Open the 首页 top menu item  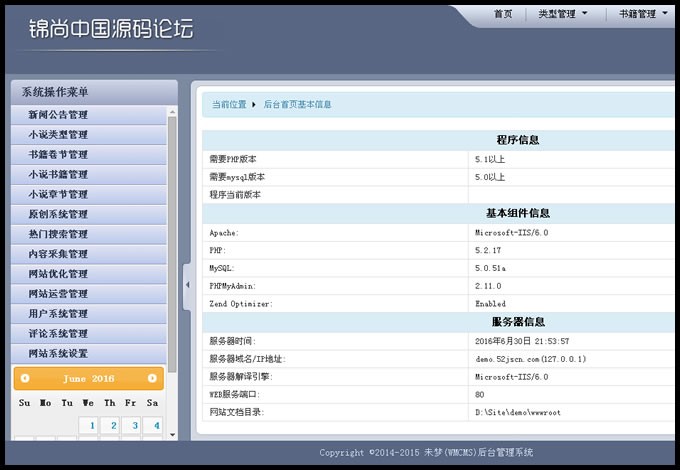tap(503, 14)
